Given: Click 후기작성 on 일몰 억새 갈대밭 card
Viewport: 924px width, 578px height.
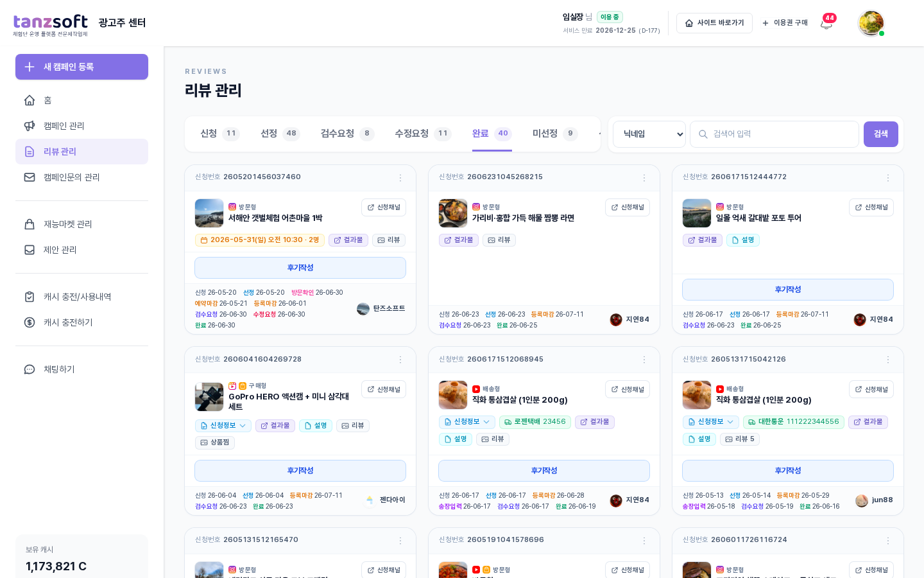Looking at the screenshot, I should [788, 290].
